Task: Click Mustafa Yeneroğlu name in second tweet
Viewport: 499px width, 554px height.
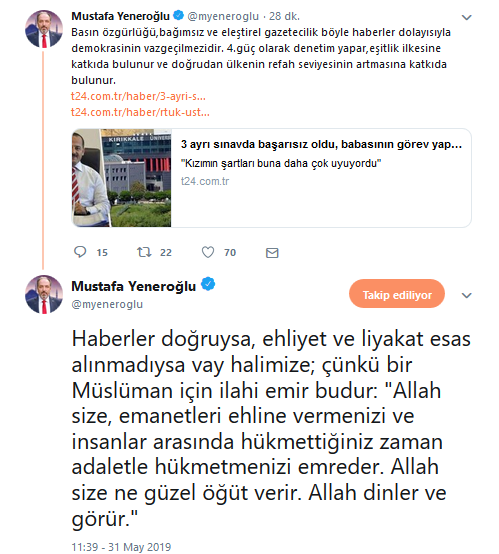Action: tap(134, 286)
